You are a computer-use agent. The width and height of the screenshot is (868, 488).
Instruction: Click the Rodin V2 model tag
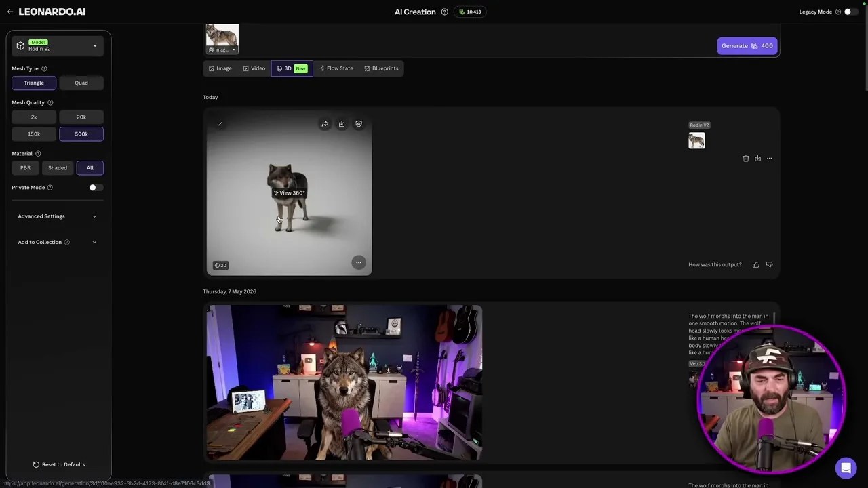click(x=699, y=125)
